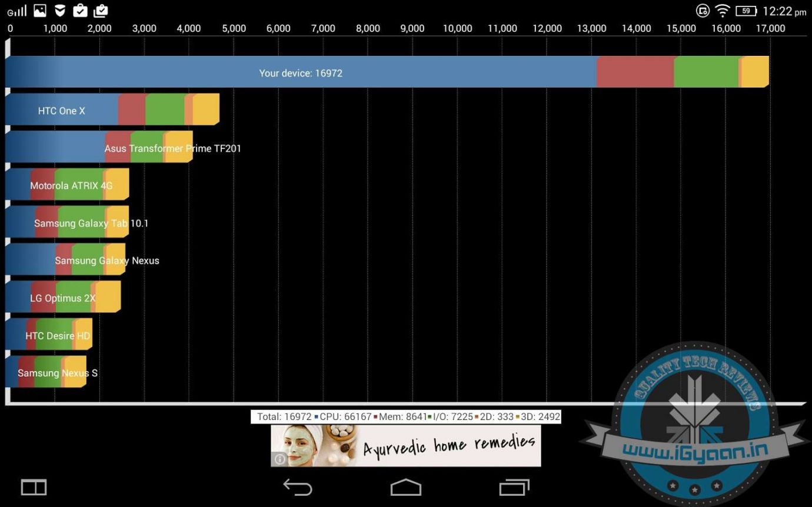Tap the screen rotation lock status icon
Image resolution: width=812 pixels, height=507 pixels.
point(703,11)
